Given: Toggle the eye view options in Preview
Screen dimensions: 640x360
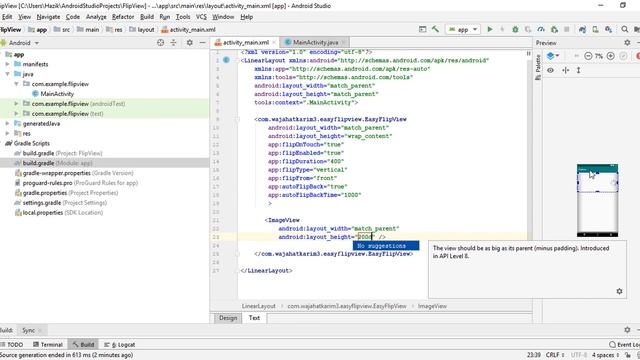Looking at the screenshot, I should [550, 70].
